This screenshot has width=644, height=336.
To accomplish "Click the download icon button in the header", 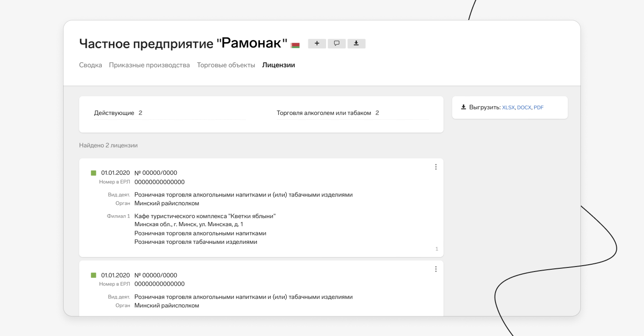I will (x=357, y=44).
